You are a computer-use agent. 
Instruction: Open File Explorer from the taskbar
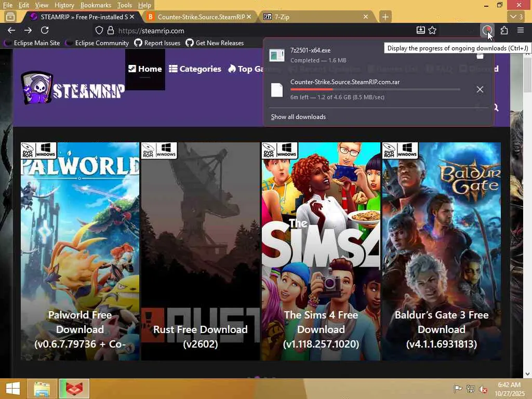point(42,389)
